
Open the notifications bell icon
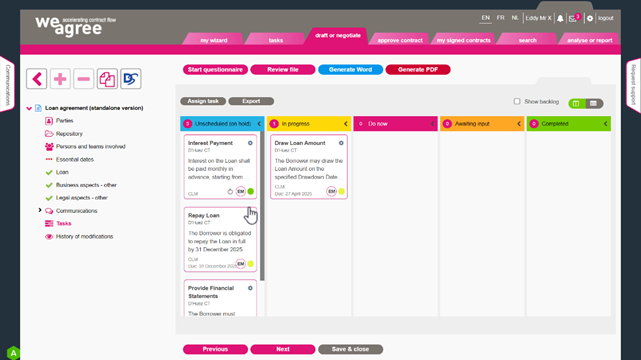560,18
